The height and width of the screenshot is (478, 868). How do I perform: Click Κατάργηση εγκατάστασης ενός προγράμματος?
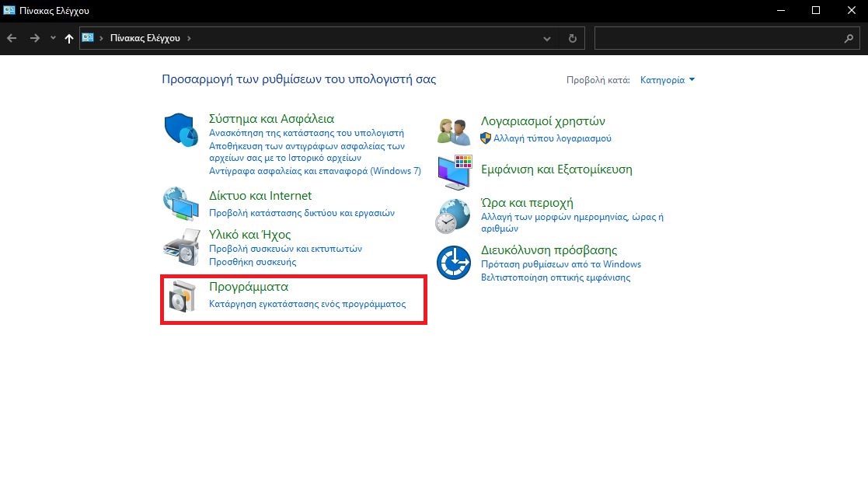click(307, 304)
